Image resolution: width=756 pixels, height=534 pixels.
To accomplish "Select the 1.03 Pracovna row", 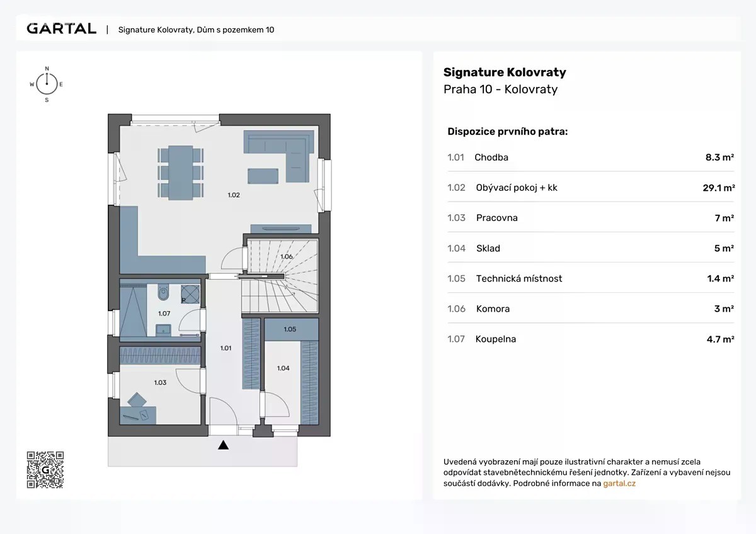I will click(x=590, y=218).
